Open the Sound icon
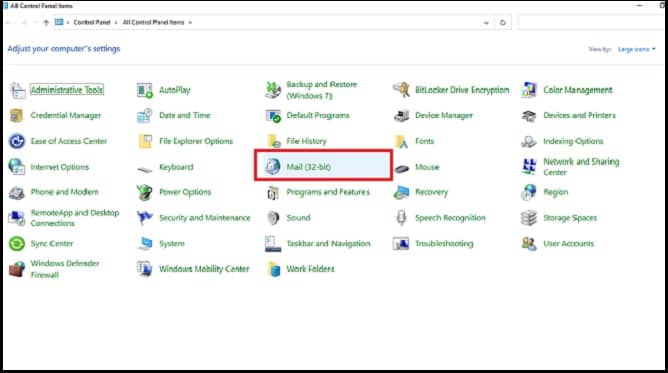668x373 pixels. [x=273, y=218]
